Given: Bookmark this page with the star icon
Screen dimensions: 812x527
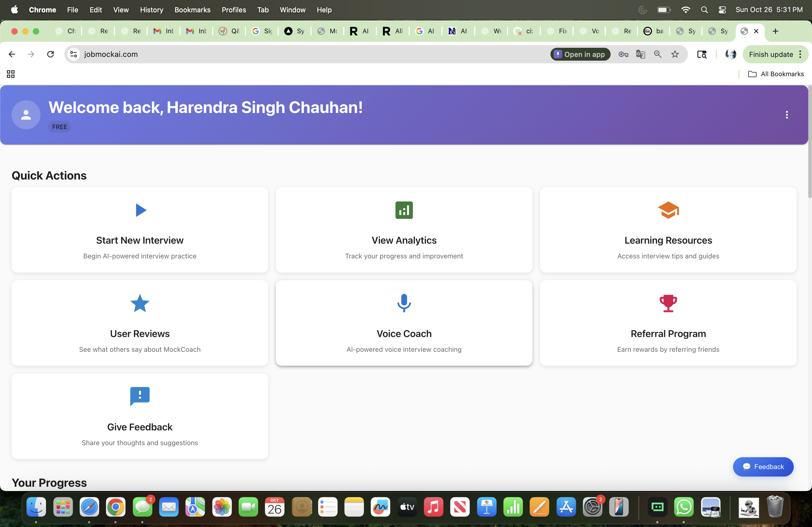Looking at the screenshot, I should pyautogui.click(x=675, y=54).
